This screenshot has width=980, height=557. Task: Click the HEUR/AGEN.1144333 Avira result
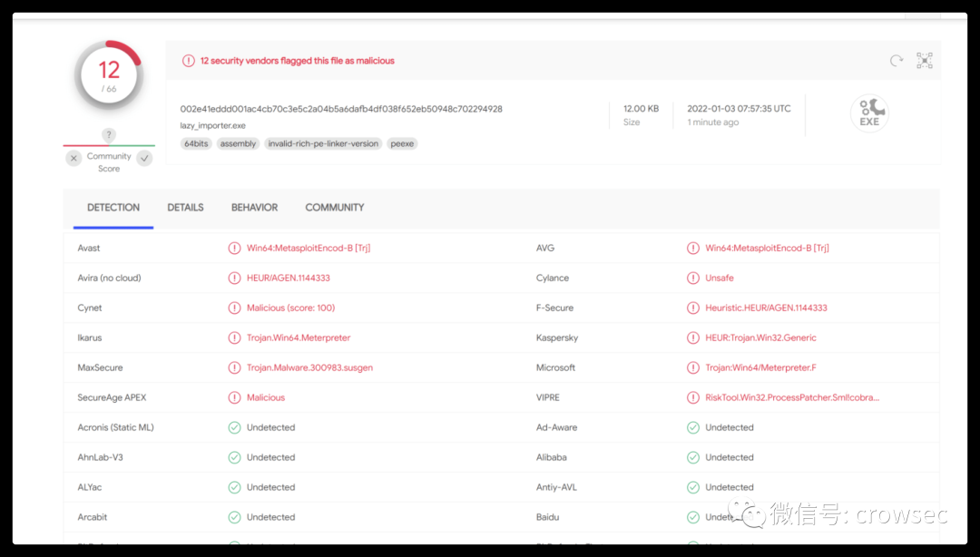pyautogui.click(x=289, y=278)
